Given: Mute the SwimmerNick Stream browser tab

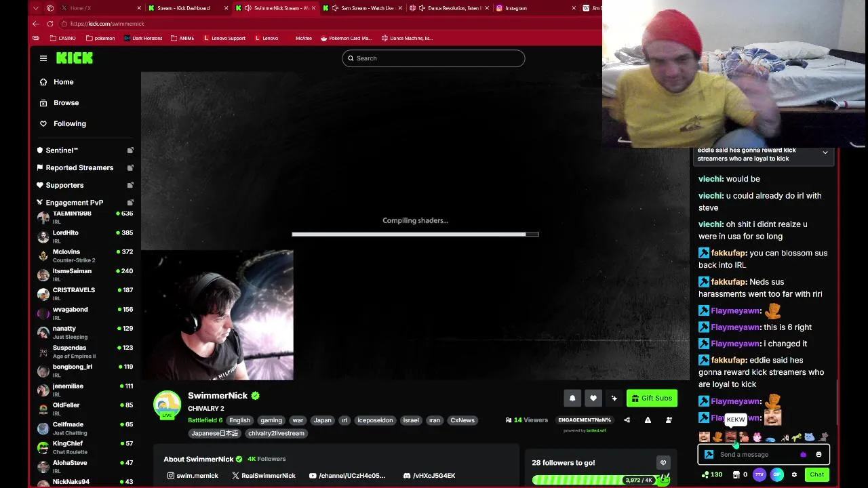Looking at the screenshot, I should click(x=248, y=8).
